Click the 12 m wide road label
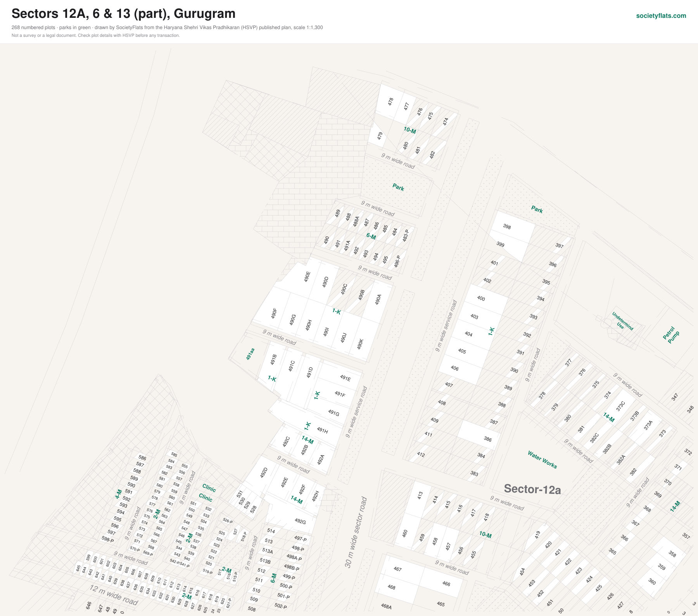 114,595
